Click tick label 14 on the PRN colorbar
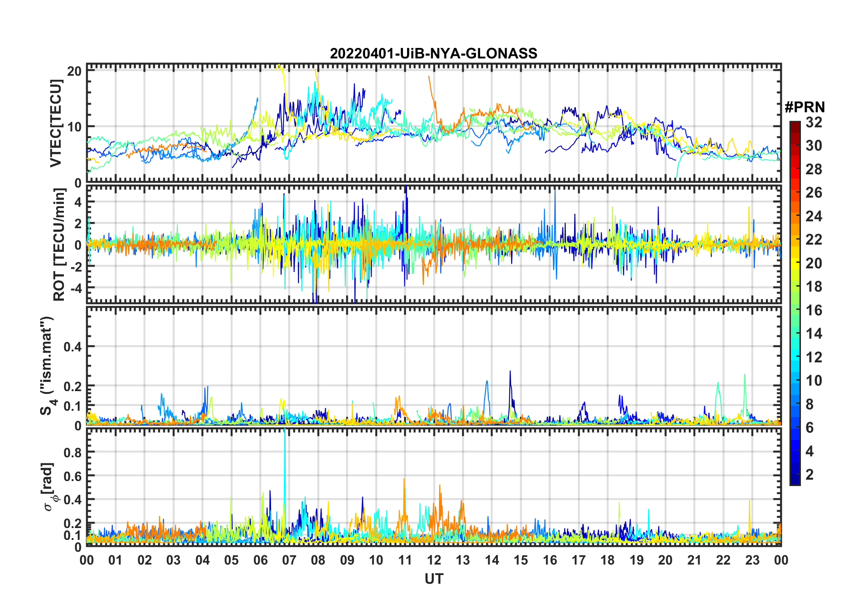868x607 pixels. [814, 334]
